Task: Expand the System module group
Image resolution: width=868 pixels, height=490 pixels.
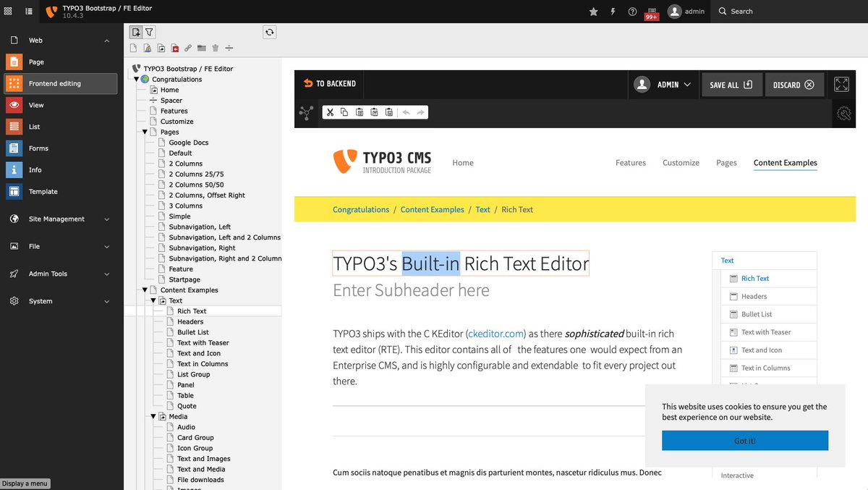Action: [x=59, y=301]
